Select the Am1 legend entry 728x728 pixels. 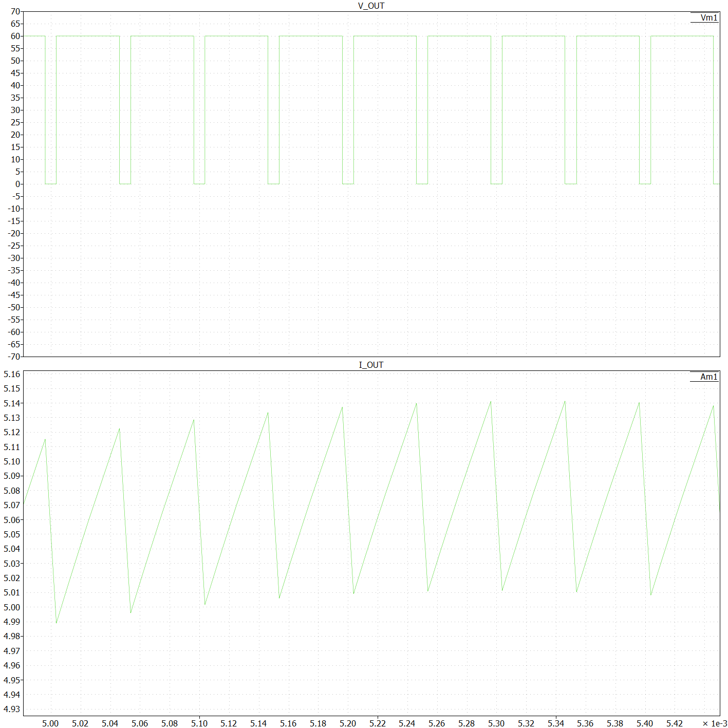coord(709,377)
